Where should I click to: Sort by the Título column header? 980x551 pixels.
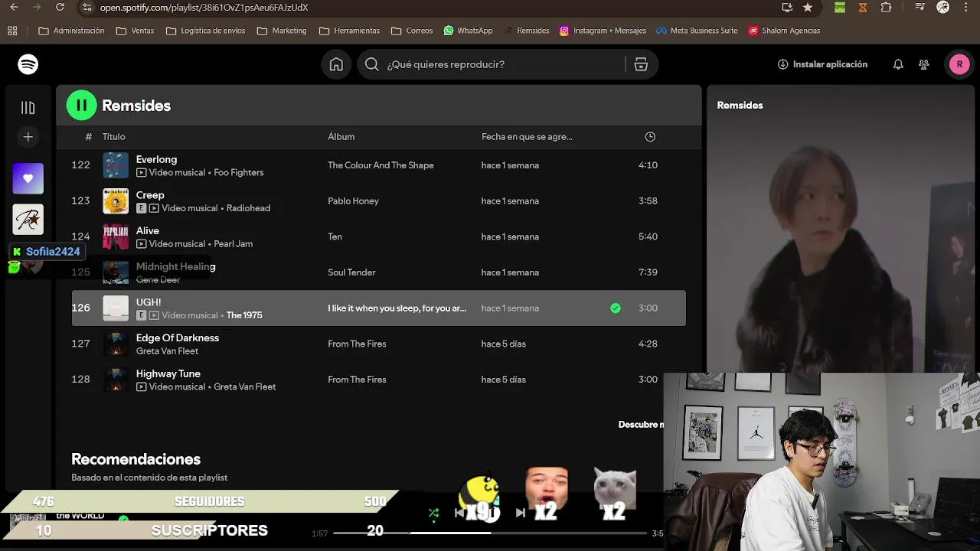click(114, 137)
